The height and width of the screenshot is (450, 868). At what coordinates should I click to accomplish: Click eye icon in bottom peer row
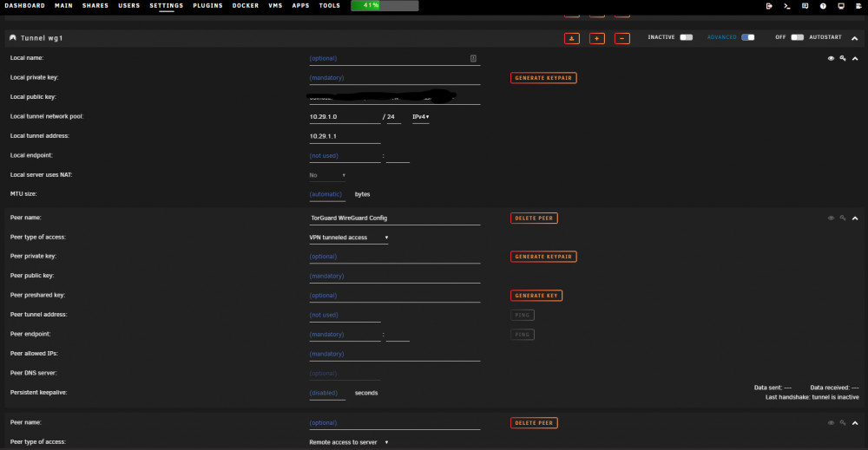tap(831, 423)
